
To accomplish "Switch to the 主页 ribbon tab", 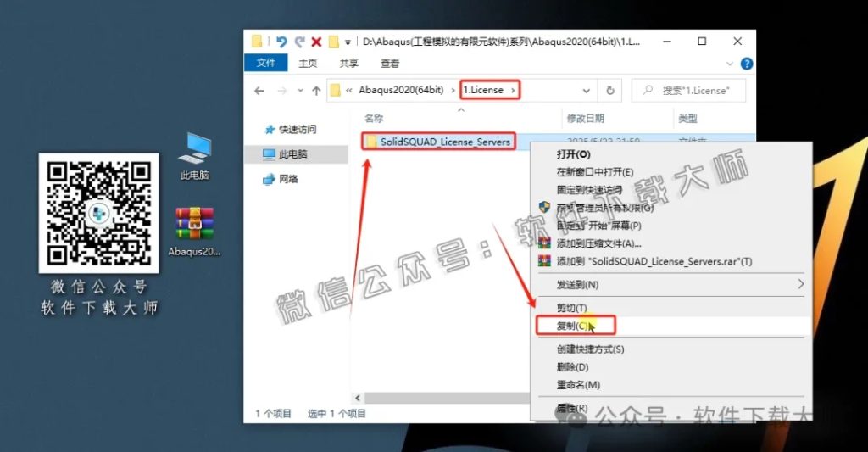I will (308, 63).
